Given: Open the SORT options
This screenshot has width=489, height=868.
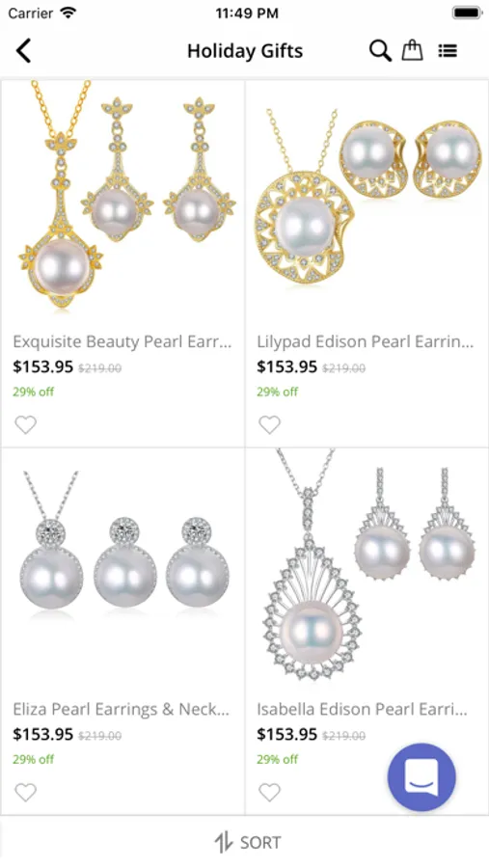Looking at the screenshot, I should click(x=245, y=843).
